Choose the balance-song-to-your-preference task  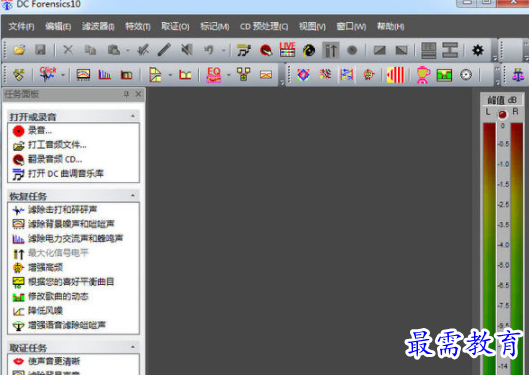(x=63, y=282)
